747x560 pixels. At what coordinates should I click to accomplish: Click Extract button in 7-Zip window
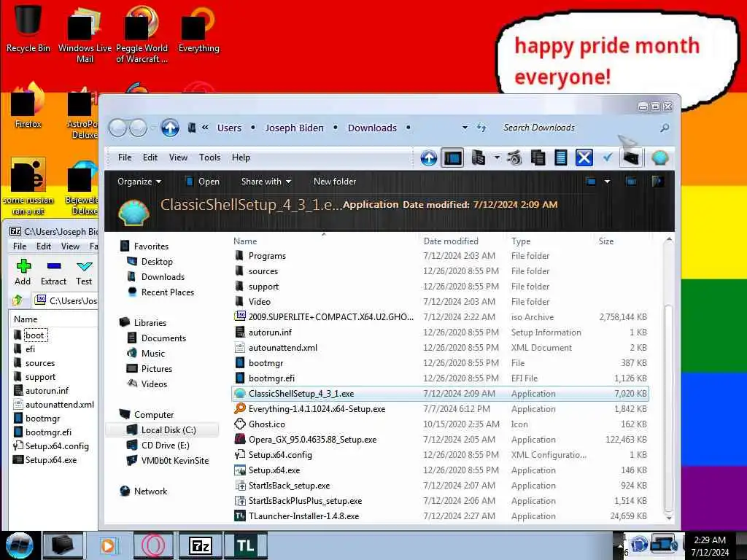53,273
